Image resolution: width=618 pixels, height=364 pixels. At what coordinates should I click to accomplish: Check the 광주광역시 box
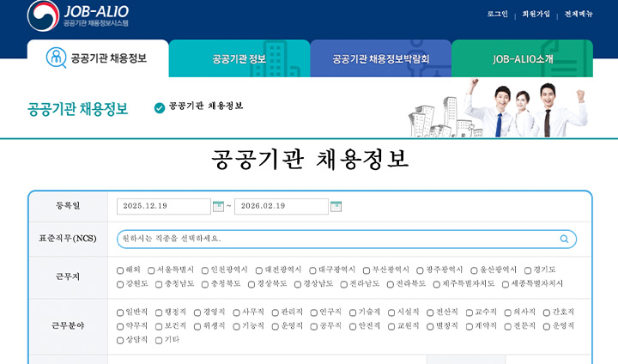pyautogui.click(x=420, y=270)
